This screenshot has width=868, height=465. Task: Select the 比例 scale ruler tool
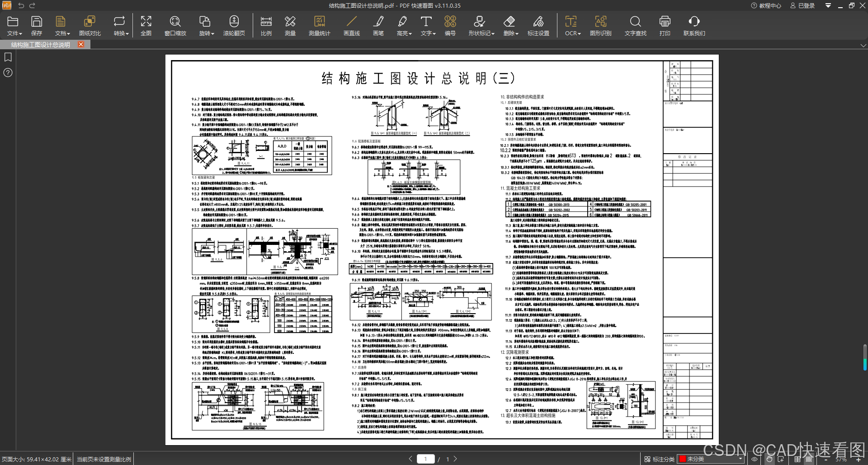[266, 26]
